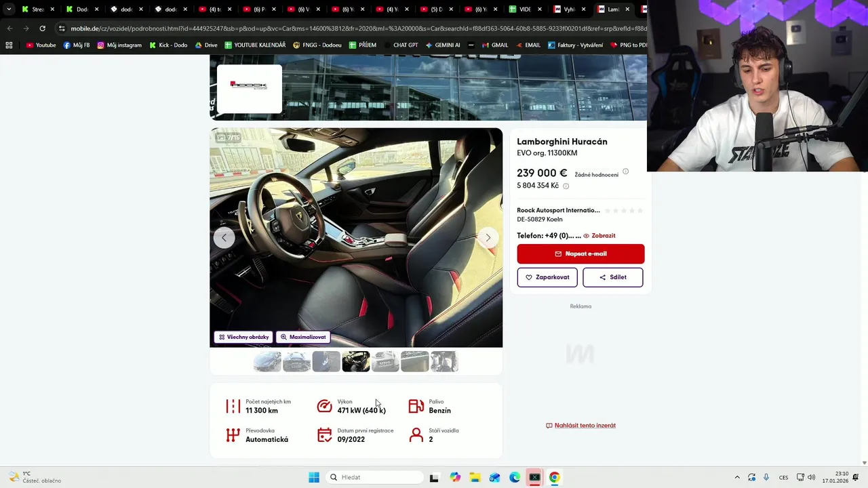Open the EMAIL bookmark

point(528,45)
